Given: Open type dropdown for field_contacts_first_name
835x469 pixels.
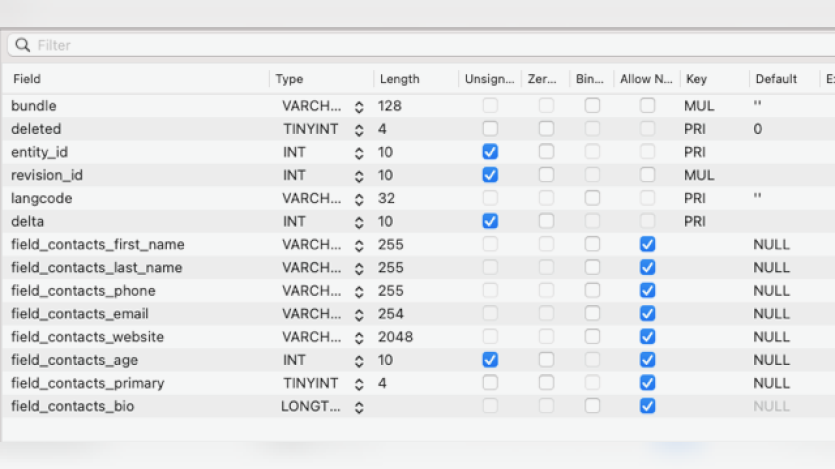Looking at the screenshot, I should [359, 245].
